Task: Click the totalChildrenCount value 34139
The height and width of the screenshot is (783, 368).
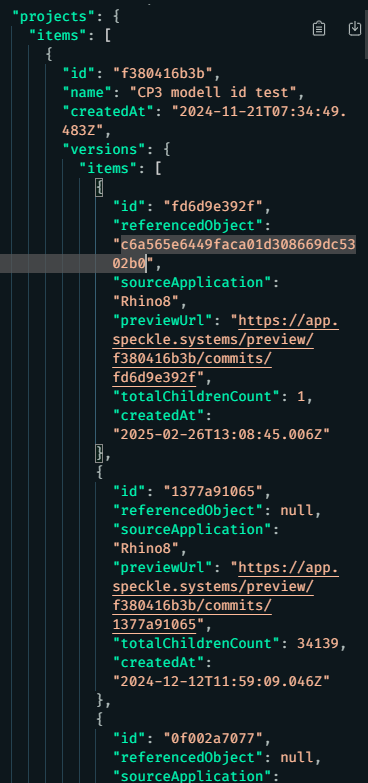Action: click(317, 643)
